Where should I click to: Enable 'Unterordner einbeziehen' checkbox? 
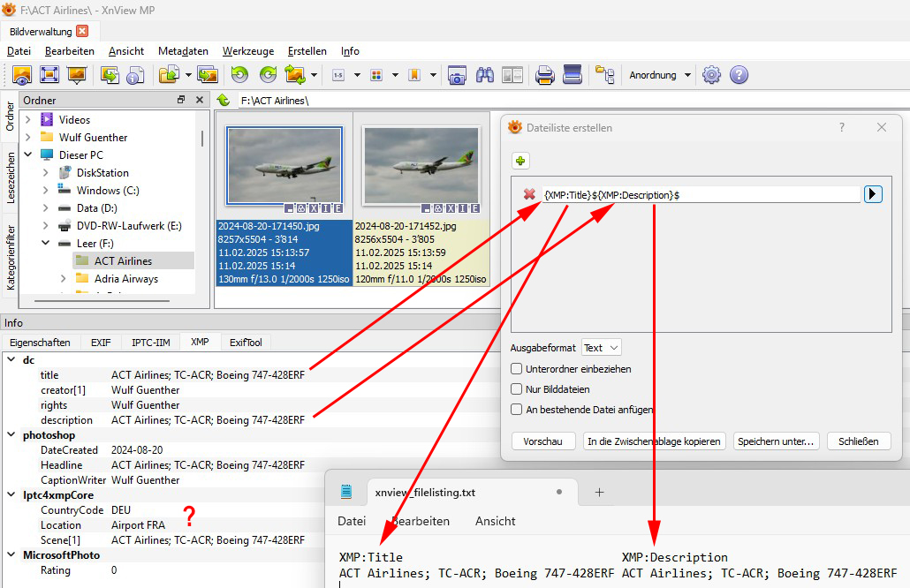[x=516, y=369]
